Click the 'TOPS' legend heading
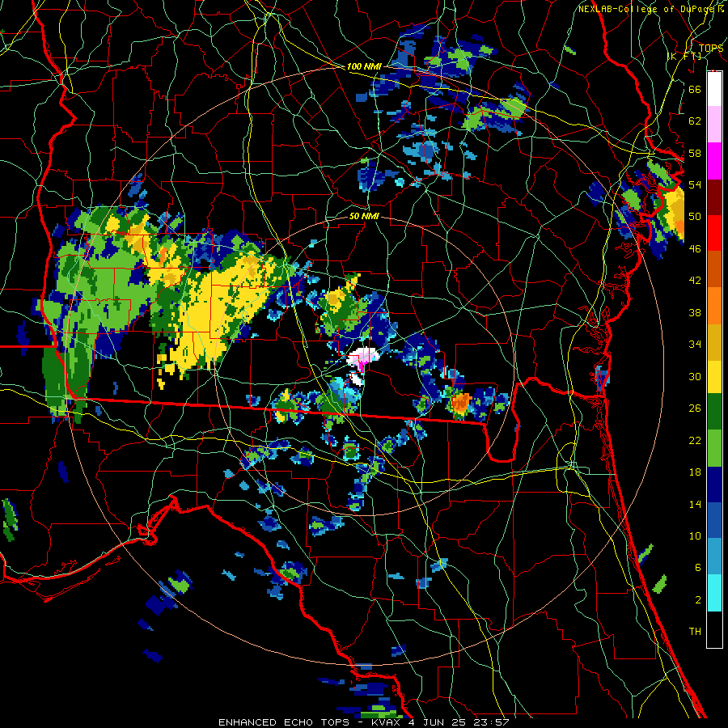Screen dimensions: 728x728 (x=711, y=48)
